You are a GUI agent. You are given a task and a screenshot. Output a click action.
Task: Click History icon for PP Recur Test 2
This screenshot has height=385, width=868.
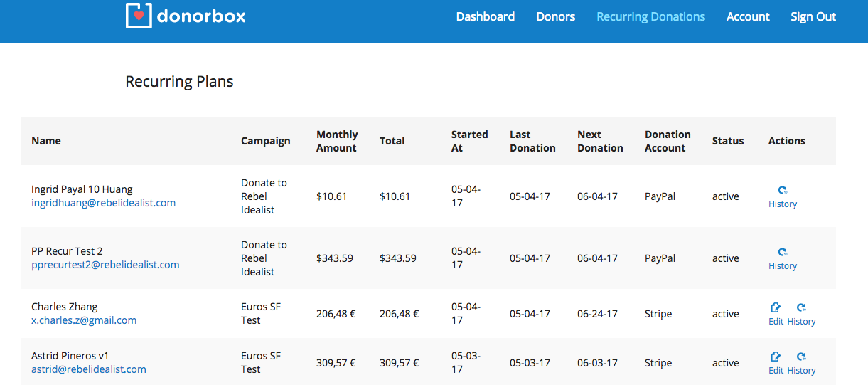click(x=783, y=252)
